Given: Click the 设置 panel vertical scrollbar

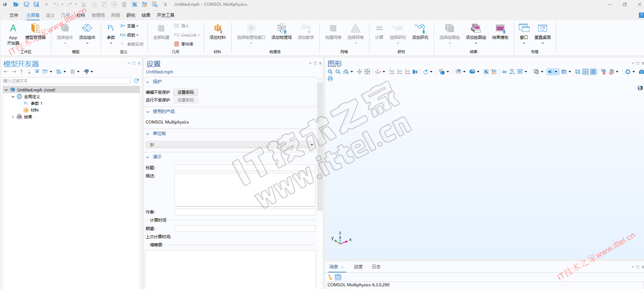Looking at the screenshot, I should coord(320,147).
